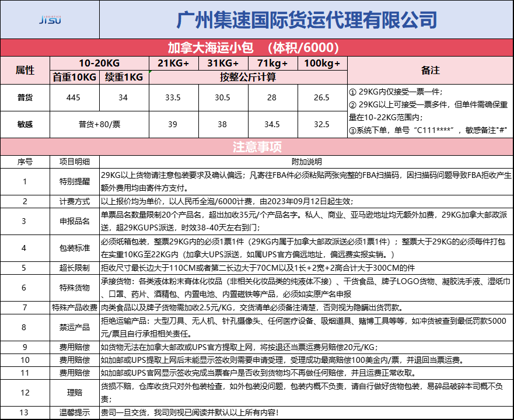Select 费用赔偿 in row number 11

point(75,373)
